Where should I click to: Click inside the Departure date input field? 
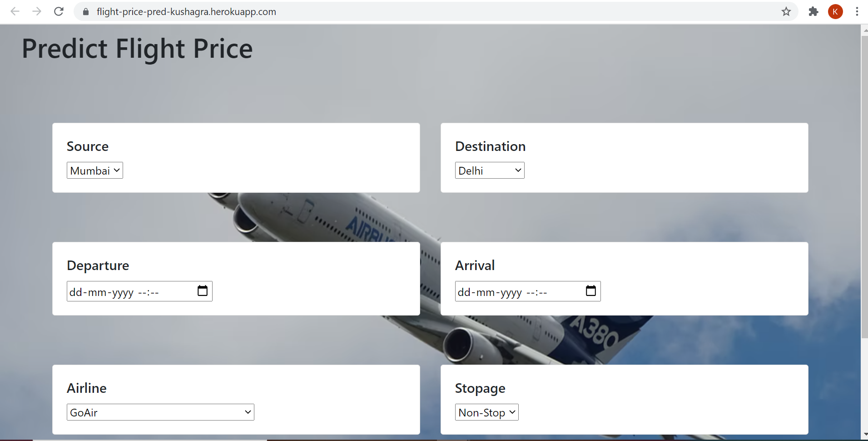[127, 291]
